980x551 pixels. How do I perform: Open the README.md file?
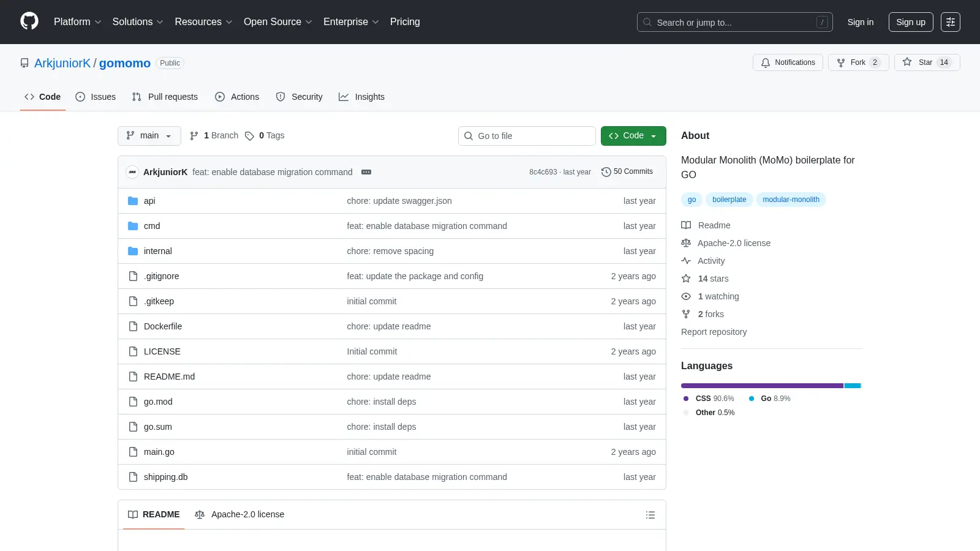[169, 377]
